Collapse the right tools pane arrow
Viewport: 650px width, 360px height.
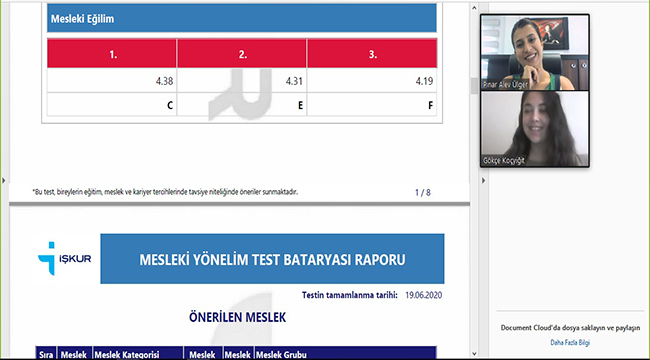[x=483, y=180]
